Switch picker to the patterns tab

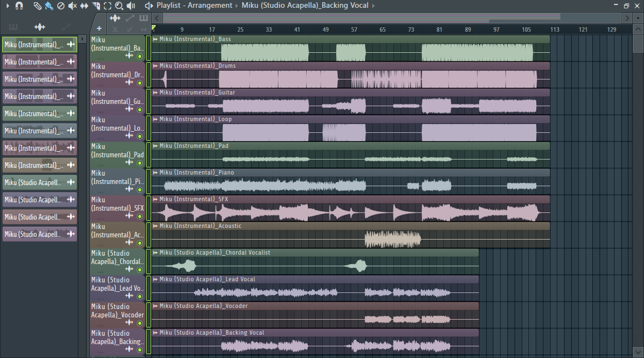click(x=13, y=27)
